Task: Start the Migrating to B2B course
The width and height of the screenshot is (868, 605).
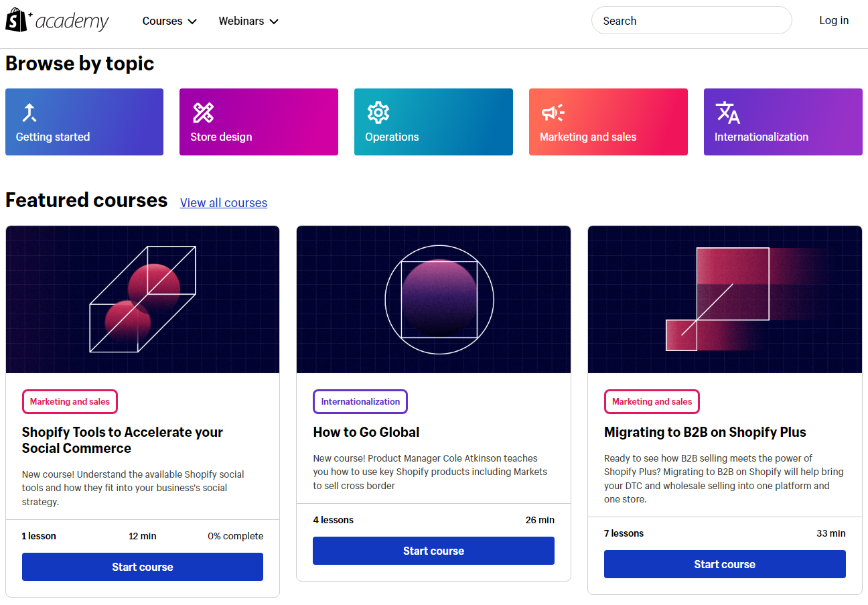Action: point(725,564)
